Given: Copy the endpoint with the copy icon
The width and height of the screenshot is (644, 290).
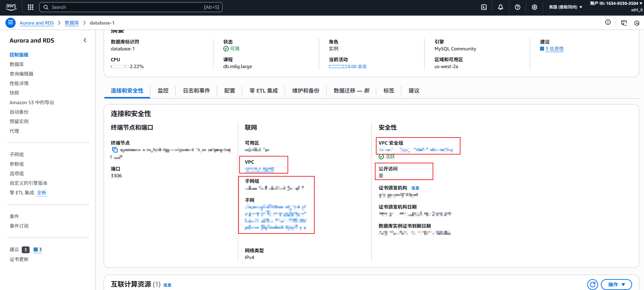Looking at the screenshot, I should (115, 150).
